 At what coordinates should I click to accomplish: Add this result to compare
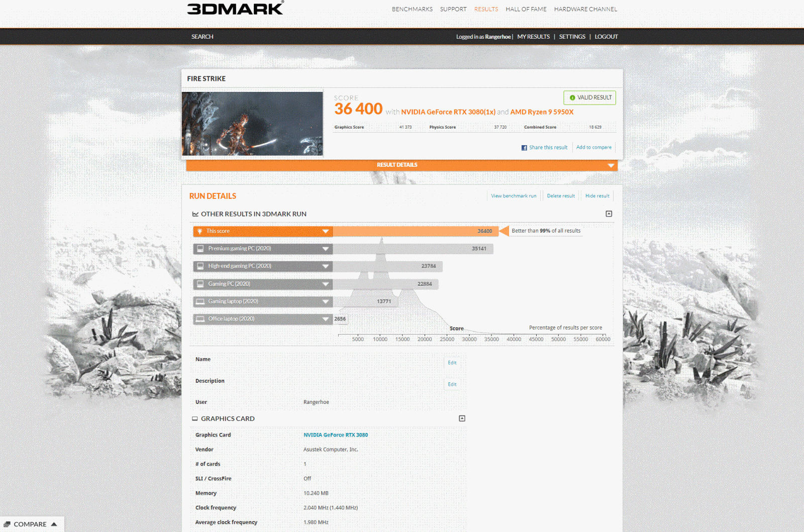tap(594, 147)
